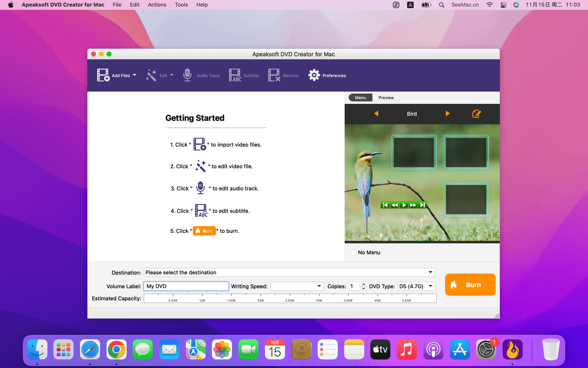Select the Menu tab

click(x=360, y=98)
